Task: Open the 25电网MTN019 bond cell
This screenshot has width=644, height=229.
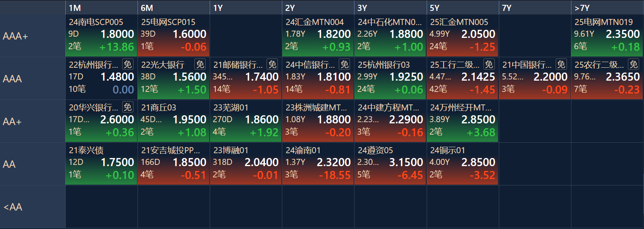Action: (x=607, y=36)
